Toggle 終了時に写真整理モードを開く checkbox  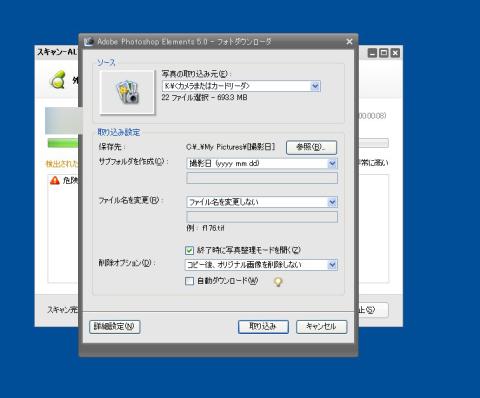tap(189, 250)
